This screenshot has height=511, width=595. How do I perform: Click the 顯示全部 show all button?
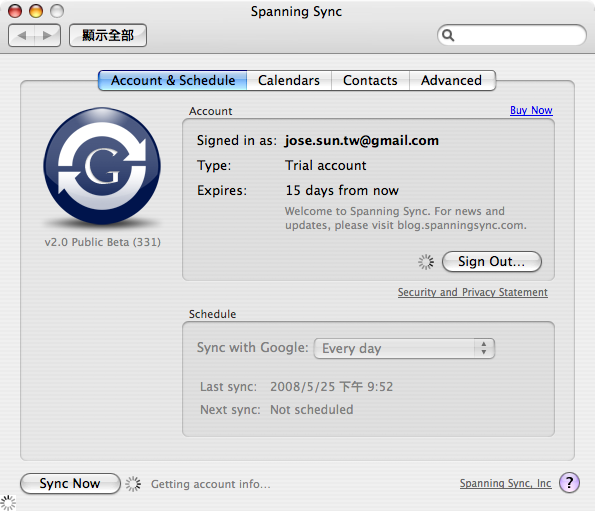click(x=108, y=35)
